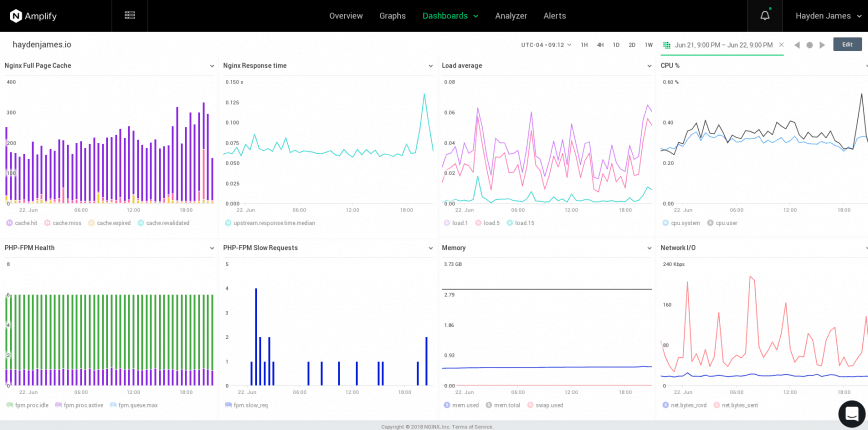Toggle the fpm.queue.max legend series
This screenshot has height=430, width=868.
[133, 405]
